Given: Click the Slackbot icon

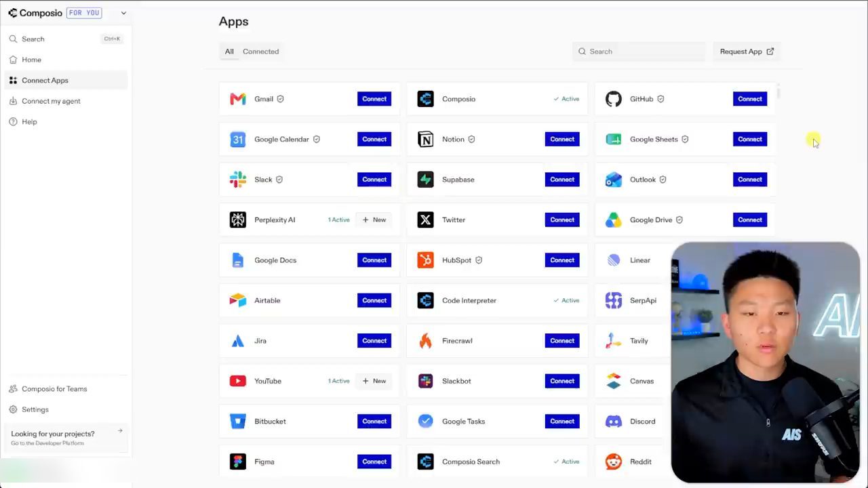Looking at the screenshot, I should (x=425, y=381).
